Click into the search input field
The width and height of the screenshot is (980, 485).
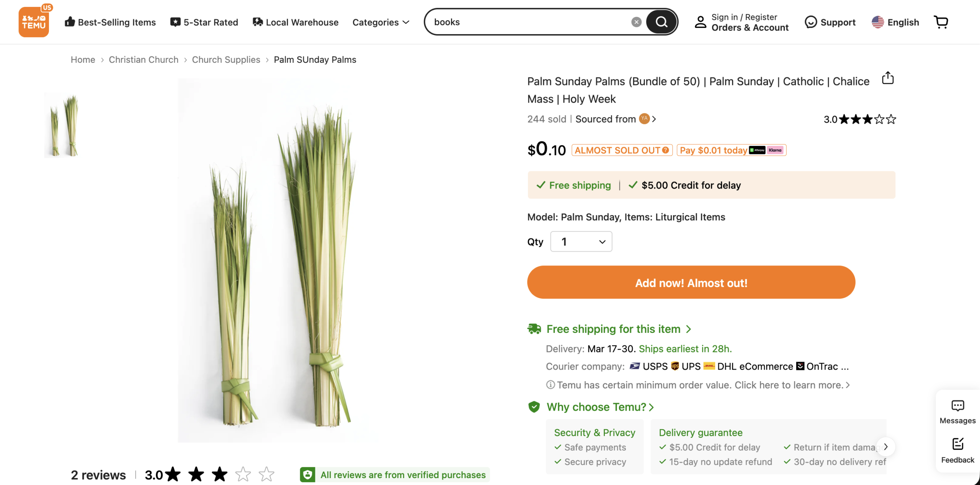click(528, 22)
